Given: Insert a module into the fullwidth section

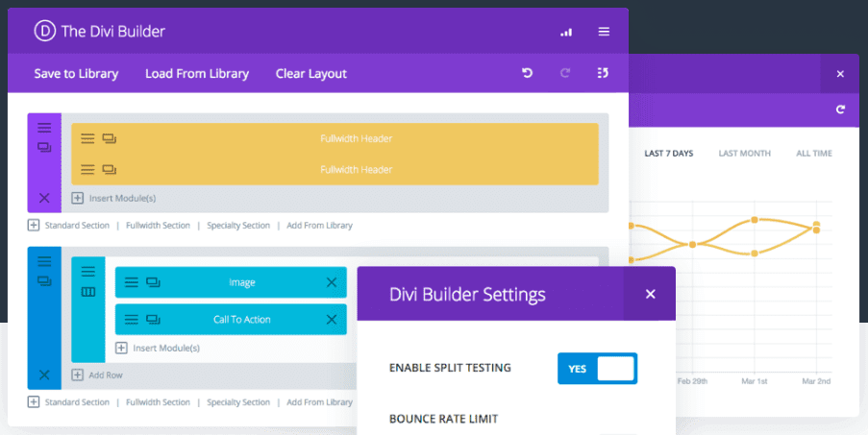Looking at the screenshot, I should click(x=113, y=199).
